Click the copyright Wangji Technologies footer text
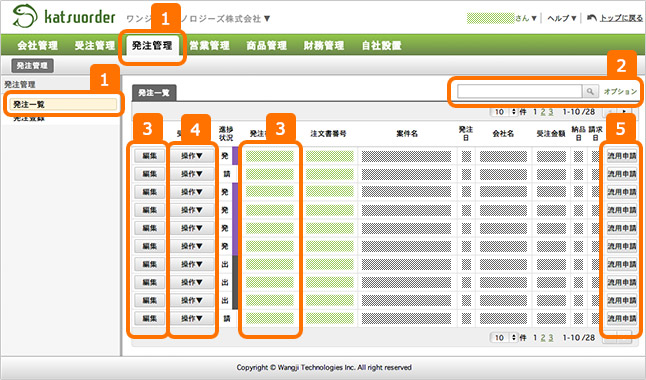Image resolution: width=646 pixels, height=380 pixels. (x=324, y=367)
